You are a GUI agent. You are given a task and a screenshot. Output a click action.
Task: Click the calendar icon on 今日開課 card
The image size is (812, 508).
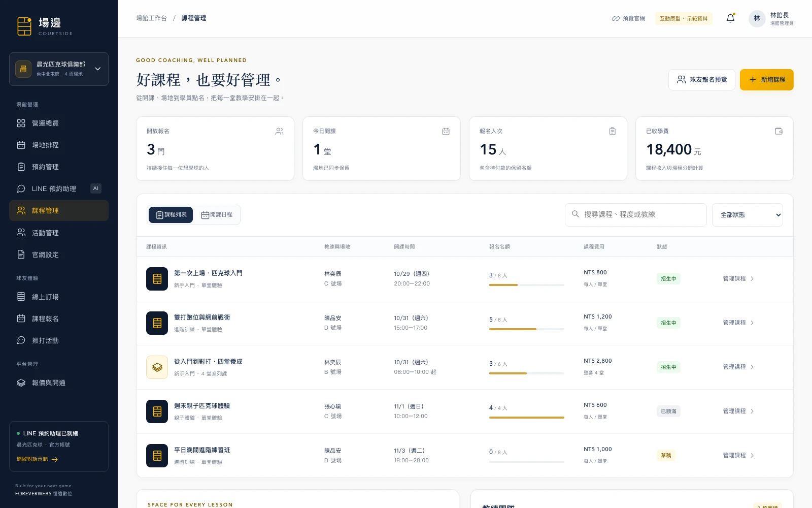click(446, 131)
